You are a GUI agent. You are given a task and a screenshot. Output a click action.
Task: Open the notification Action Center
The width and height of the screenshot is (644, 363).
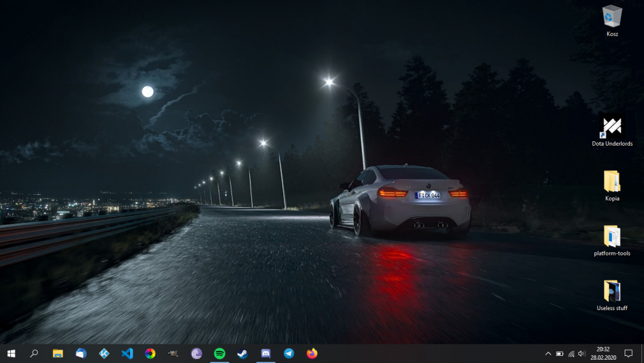coord(629,353)
